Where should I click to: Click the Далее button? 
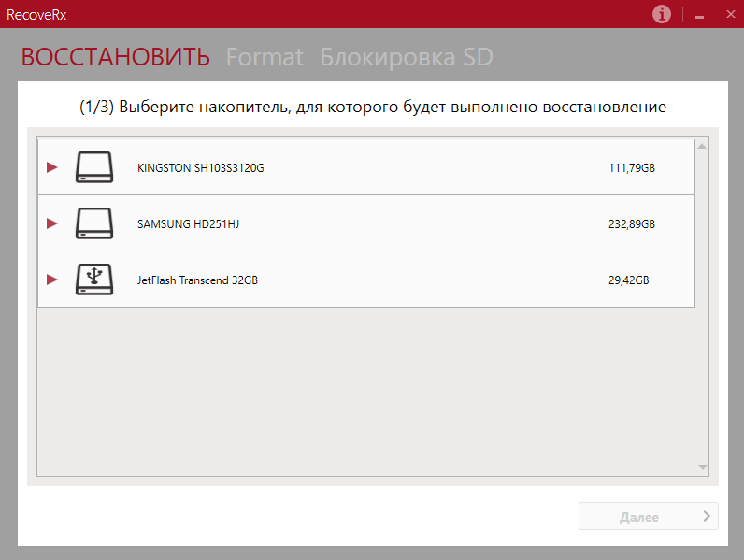click(x=648, y=516)
